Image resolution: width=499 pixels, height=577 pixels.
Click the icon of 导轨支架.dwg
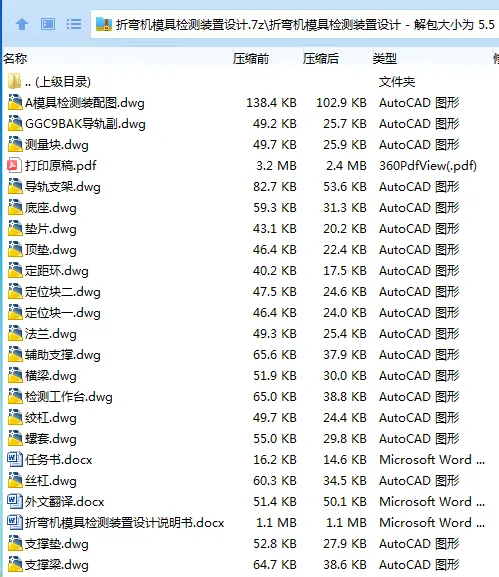15,187
